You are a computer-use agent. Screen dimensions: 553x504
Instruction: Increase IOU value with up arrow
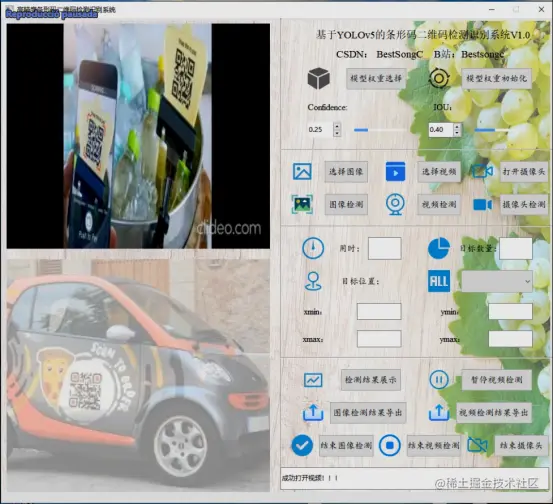tap(457, 126)
